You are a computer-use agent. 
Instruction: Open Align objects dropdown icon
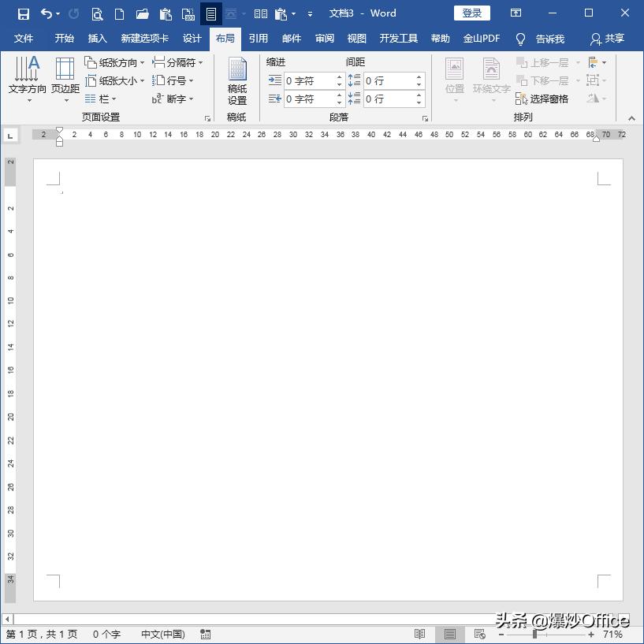[x=597, y=62]
